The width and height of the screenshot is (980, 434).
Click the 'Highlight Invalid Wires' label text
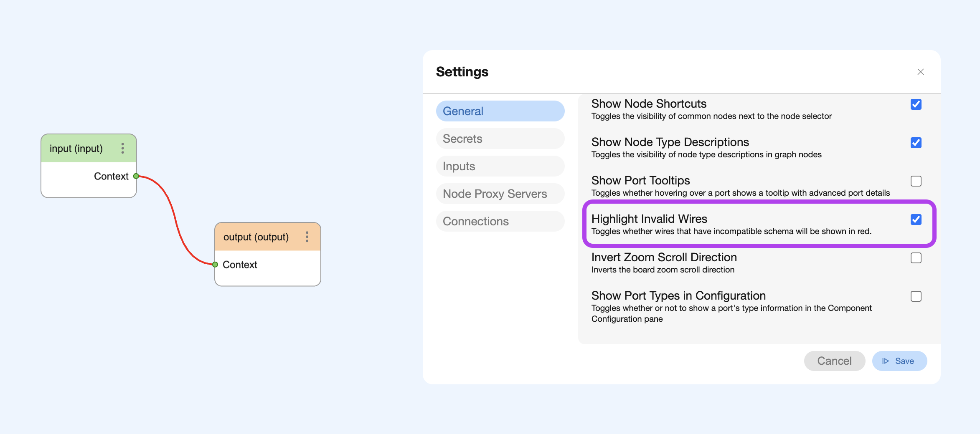[649, 219]
